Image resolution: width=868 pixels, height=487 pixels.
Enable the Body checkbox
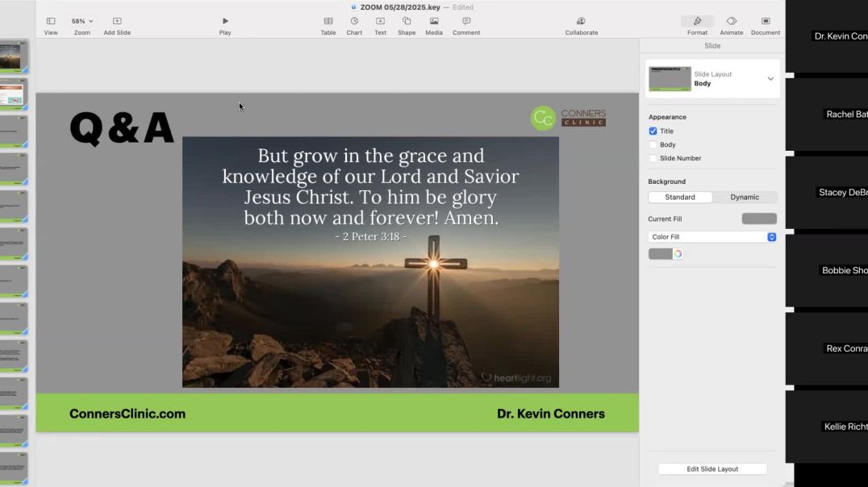pos(653,144)
